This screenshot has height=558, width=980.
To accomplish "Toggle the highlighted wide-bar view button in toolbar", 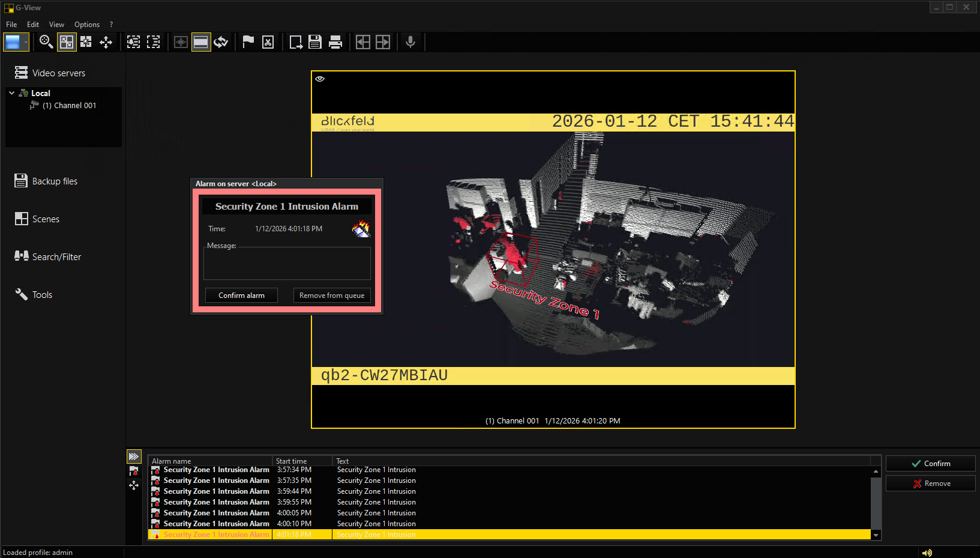I will 201,42.
